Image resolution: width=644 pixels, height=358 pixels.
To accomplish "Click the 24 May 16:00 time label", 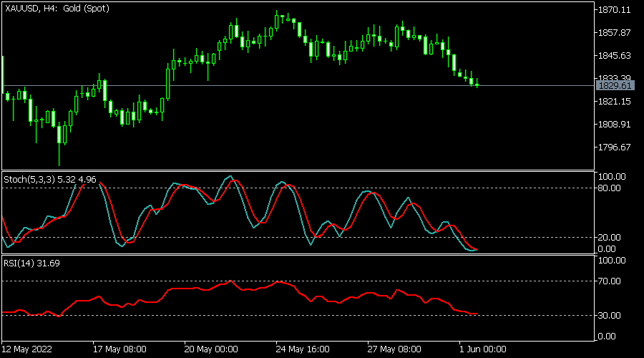I will click(303, 349).
